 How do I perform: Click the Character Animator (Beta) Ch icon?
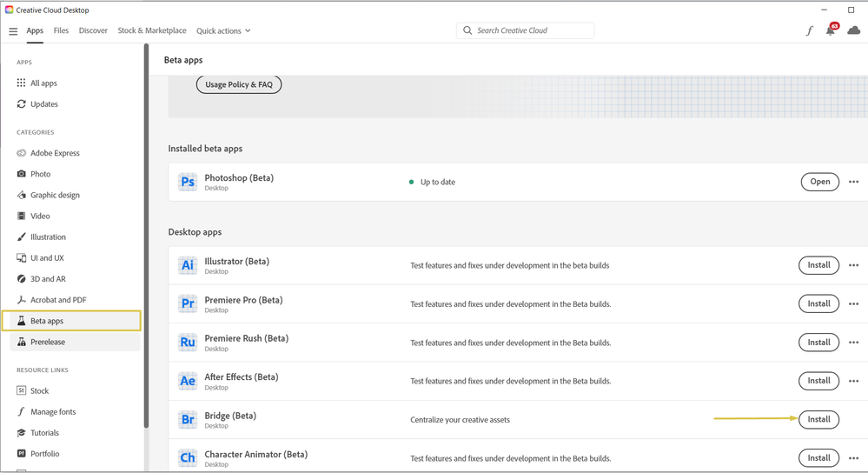tap(188, 458)
